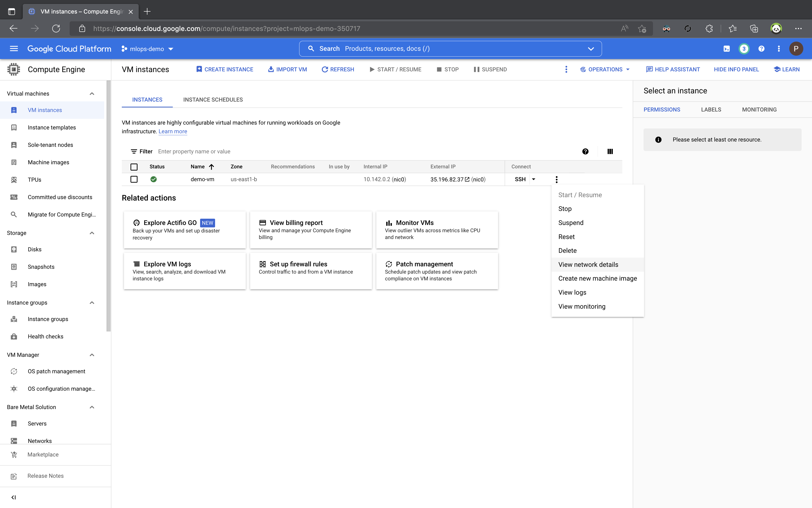Focus the Filter property input field

(x=366, y=151)
